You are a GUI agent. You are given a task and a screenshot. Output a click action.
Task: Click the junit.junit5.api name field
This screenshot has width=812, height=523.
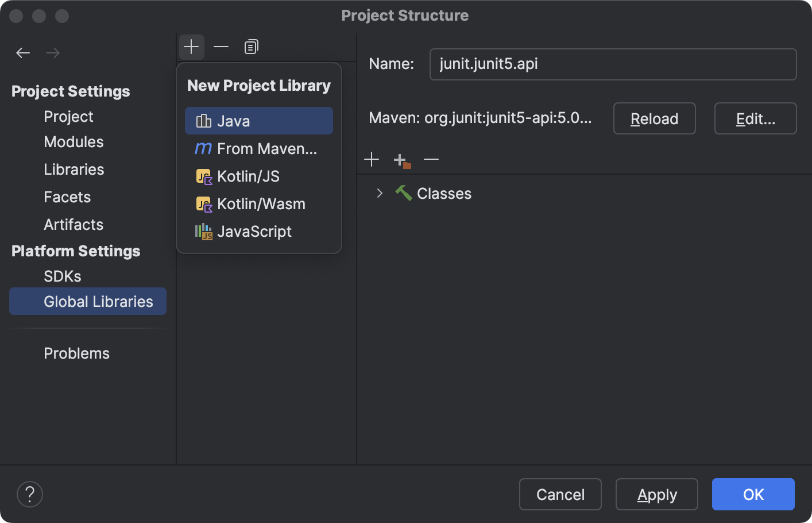[x=613, y=64]
